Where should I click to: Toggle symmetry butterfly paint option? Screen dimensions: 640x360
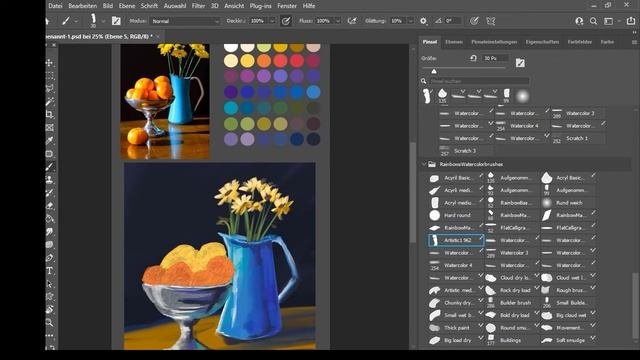point(491,21)
